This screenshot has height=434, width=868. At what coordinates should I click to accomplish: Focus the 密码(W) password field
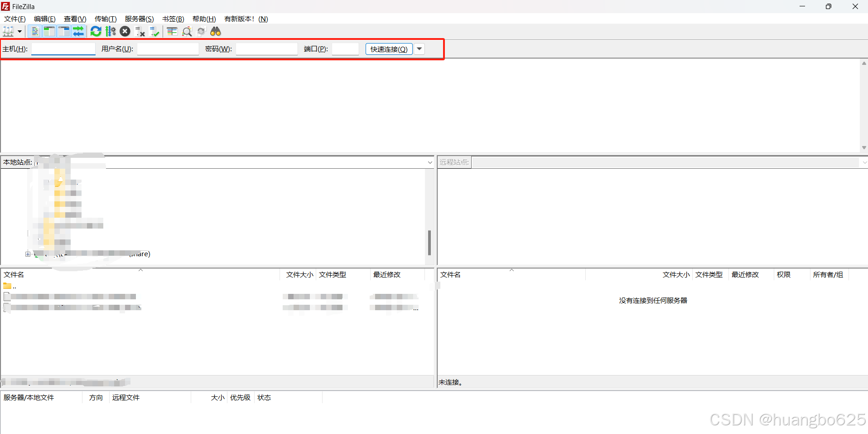(267, 49)
